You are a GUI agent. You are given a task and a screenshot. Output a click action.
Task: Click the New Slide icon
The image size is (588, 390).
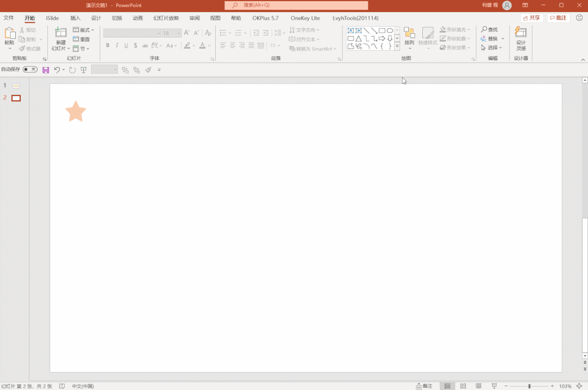[x=60, y=33]
